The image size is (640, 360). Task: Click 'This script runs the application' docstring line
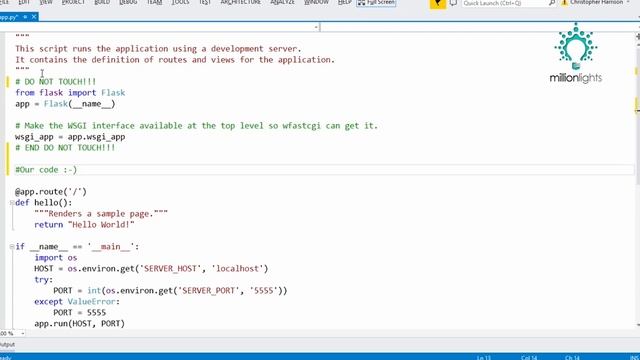pos(158,49)
